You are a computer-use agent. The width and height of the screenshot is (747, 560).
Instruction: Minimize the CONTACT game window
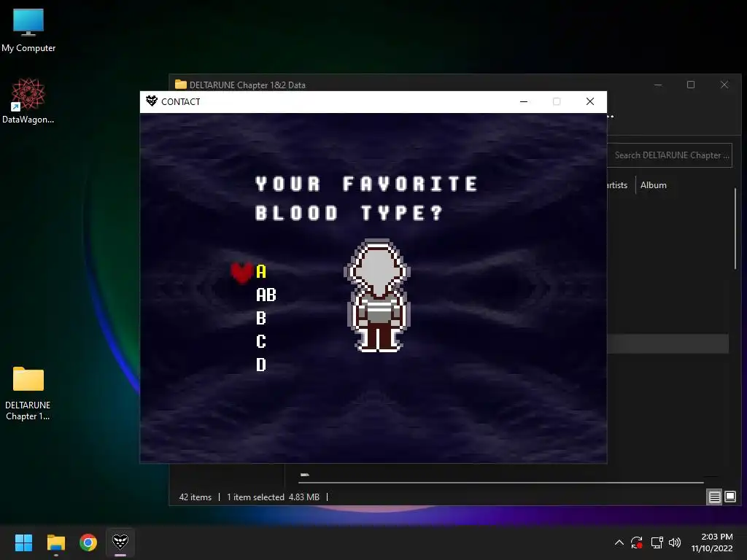coord(524,101)
